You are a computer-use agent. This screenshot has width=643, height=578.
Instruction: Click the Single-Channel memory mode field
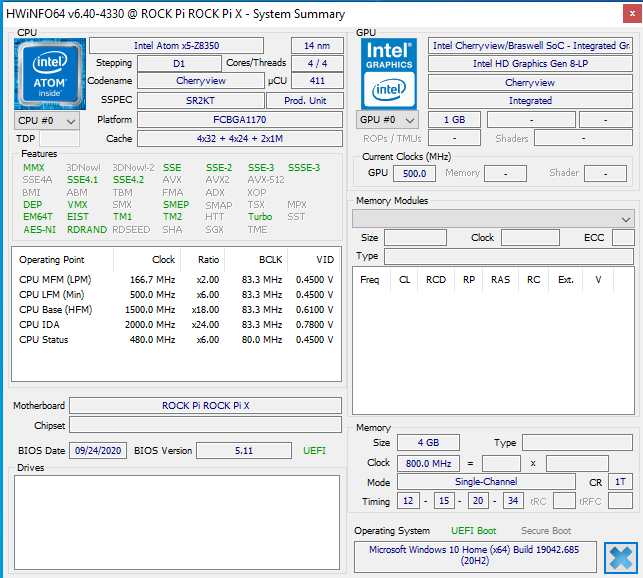tap(486, 482)
